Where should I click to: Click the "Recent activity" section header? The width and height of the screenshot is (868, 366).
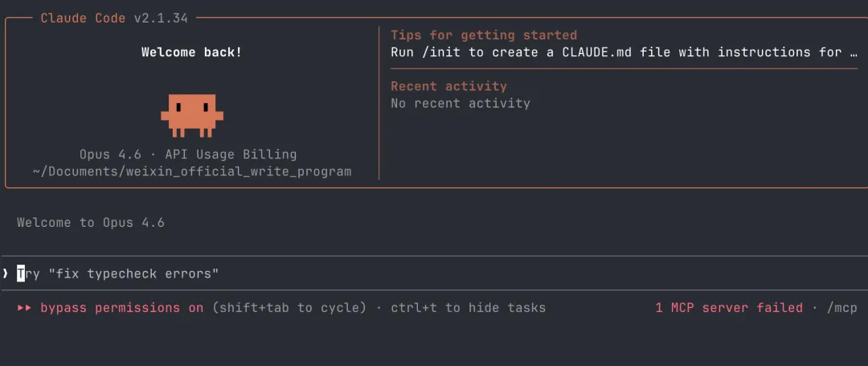coord(448,86)
